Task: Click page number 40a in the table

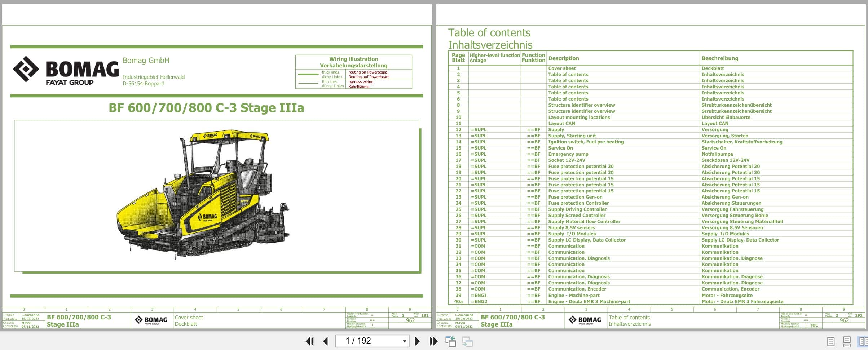Action: tap(458, 301)
